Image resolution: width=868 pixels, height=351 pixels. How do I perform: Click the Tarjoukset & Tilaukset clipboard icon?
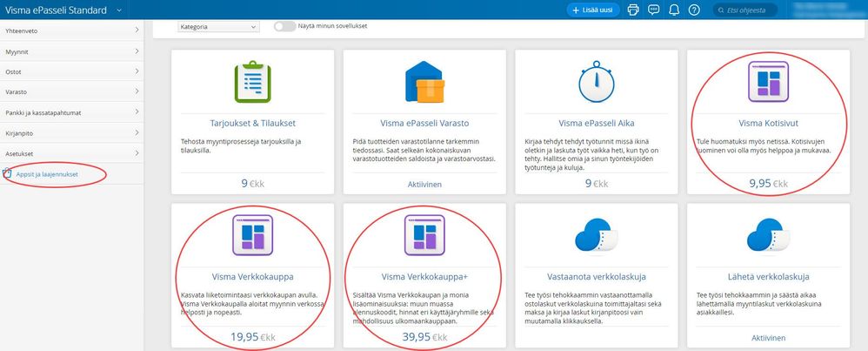coord(252,82)
